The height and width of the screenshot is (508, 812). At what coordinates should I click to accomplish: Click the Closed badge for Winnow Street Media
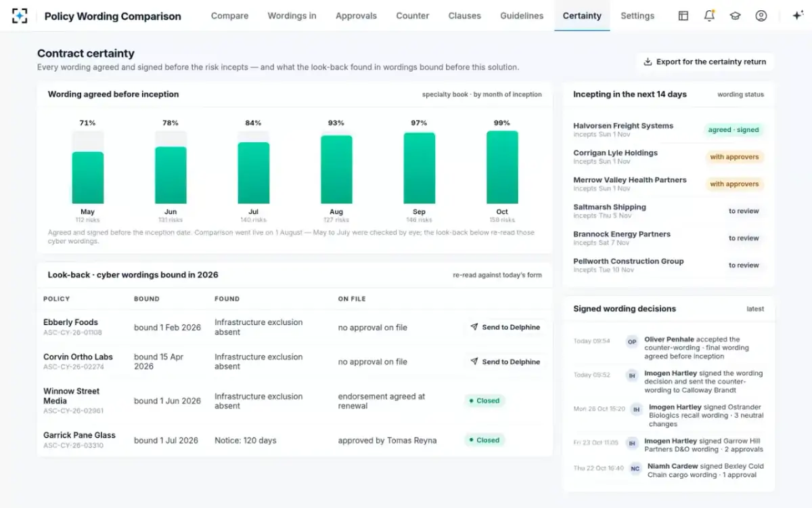point(484,401)
